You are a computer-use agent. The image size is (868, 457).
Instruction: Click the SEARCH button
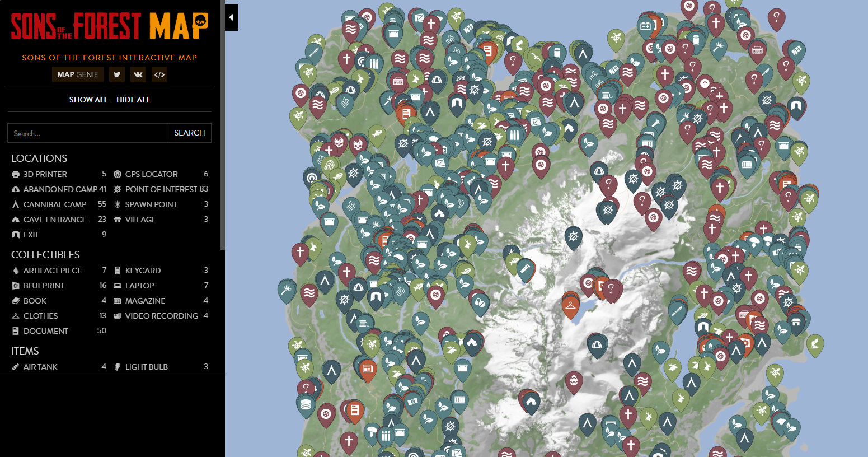pyautogui.click(x=190, y=133)
